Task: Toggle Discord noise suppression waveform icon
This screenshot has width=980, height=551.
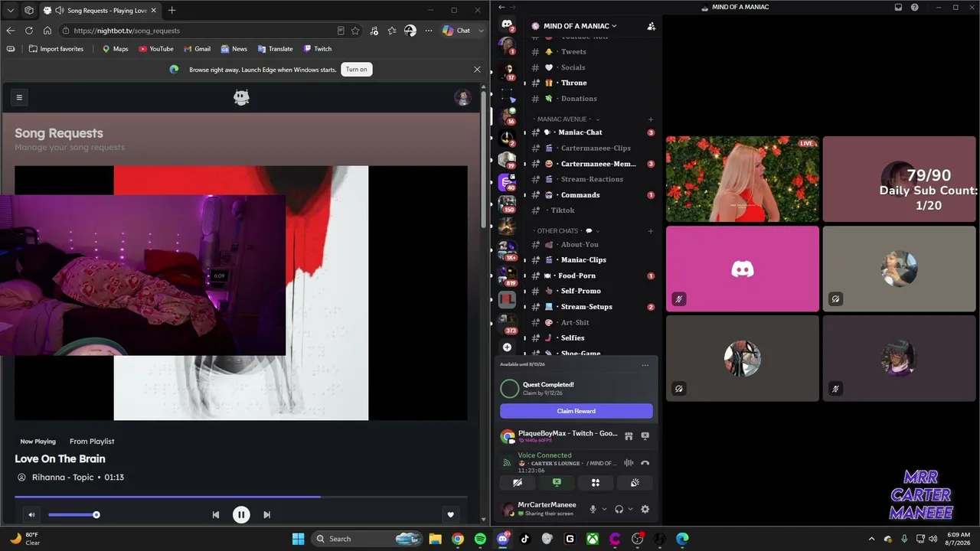Action: pyautogui.click(x=629, y=463)
